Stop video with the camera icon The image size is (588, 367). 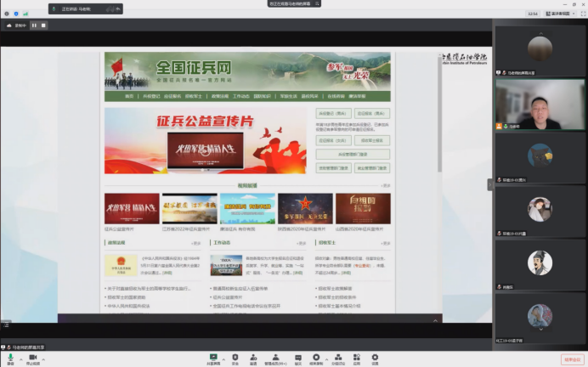click(x=33, y=358)
